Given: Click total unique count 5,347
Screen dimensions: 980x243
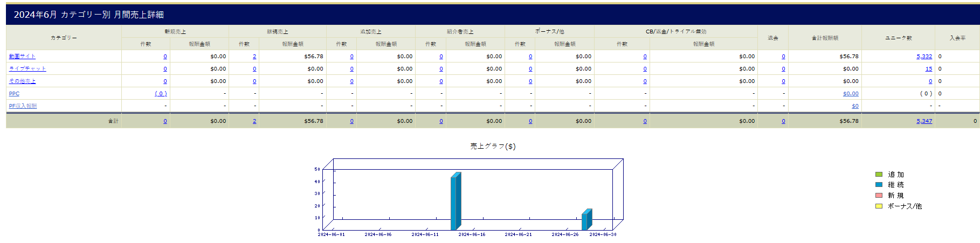Looking at the screenshot, I should pyautogui.click(x=924, y=121).
